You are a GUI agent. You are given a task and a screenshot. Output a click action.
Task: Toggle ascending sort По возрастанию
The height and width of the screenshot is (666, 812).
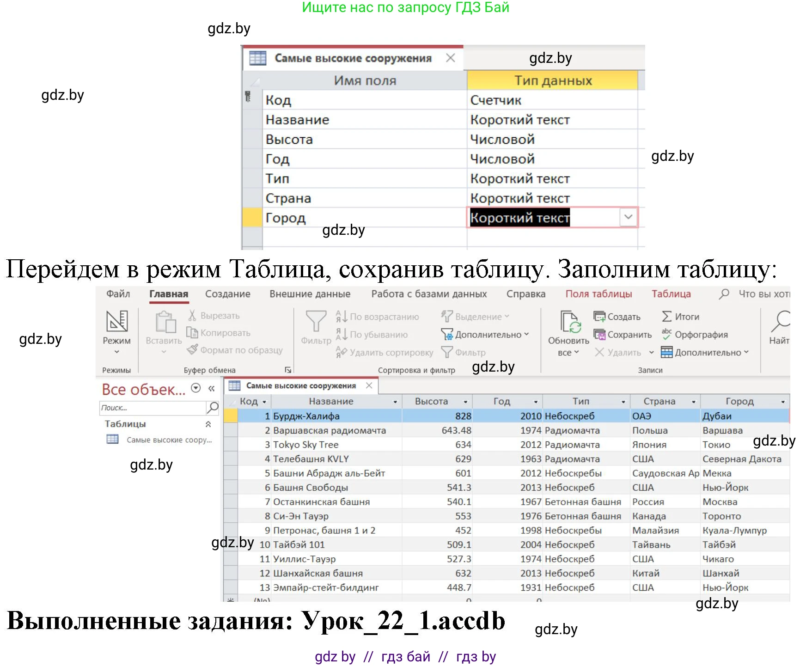tap(341, 316)
